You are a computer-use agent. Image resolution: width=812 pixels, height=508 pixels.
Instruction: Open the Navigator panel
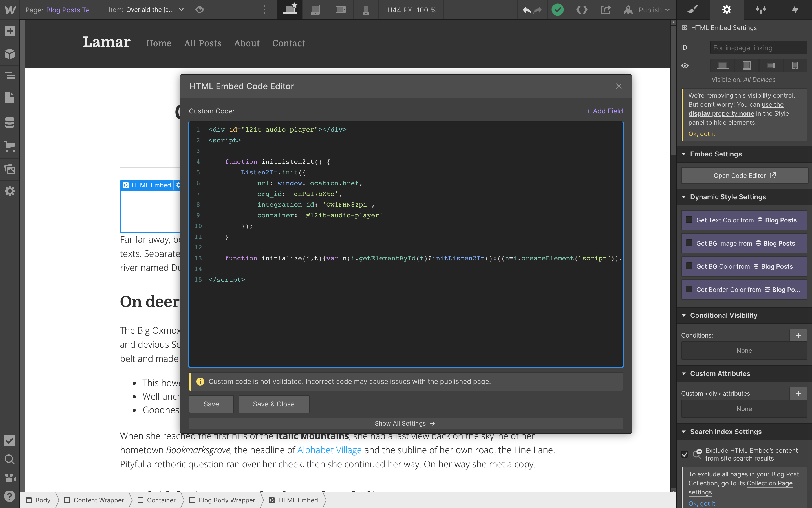(x=10, y=76)
